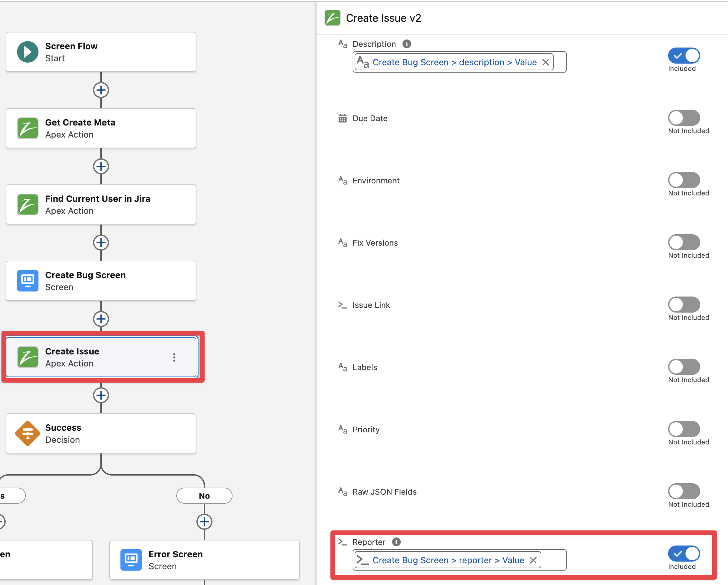Screen dimensions: 728x585
Task: Select the No decision outcome label
Action: [x=204, y=496]
